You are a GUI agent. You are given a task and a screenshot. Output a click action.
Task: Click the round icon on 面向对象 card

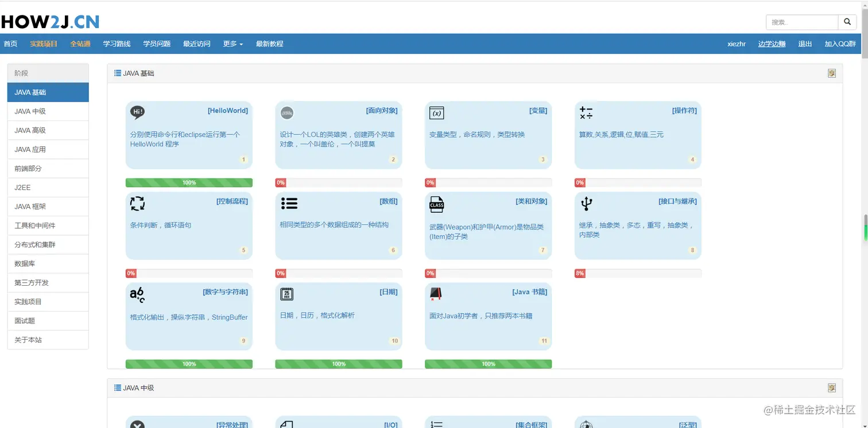[x=287, y=113]
